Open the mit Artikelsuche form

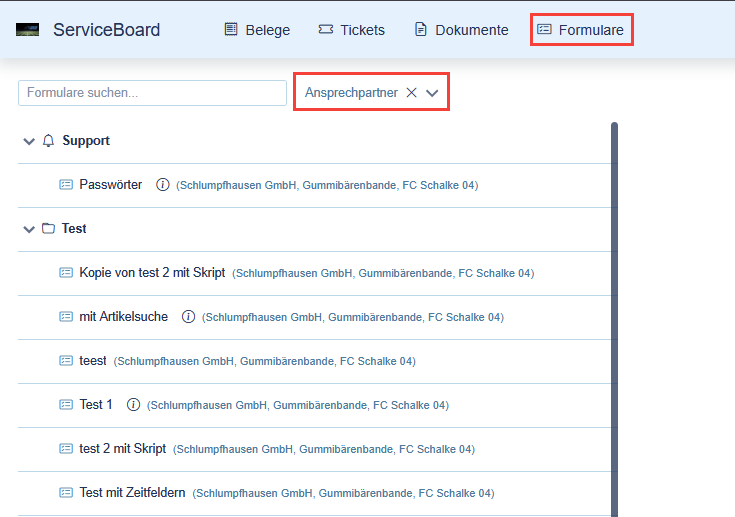124,317
